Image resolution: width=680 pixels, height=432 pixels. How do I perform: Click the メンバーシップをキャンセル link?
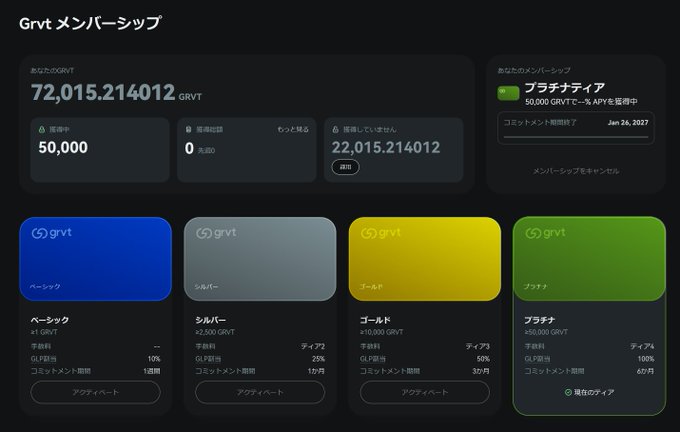575,171
